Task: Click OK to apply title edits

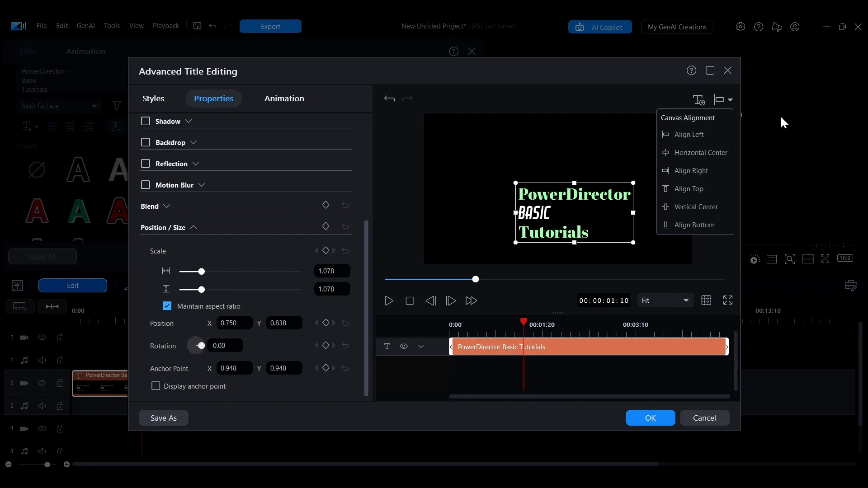Action: [x=650, y=418]
